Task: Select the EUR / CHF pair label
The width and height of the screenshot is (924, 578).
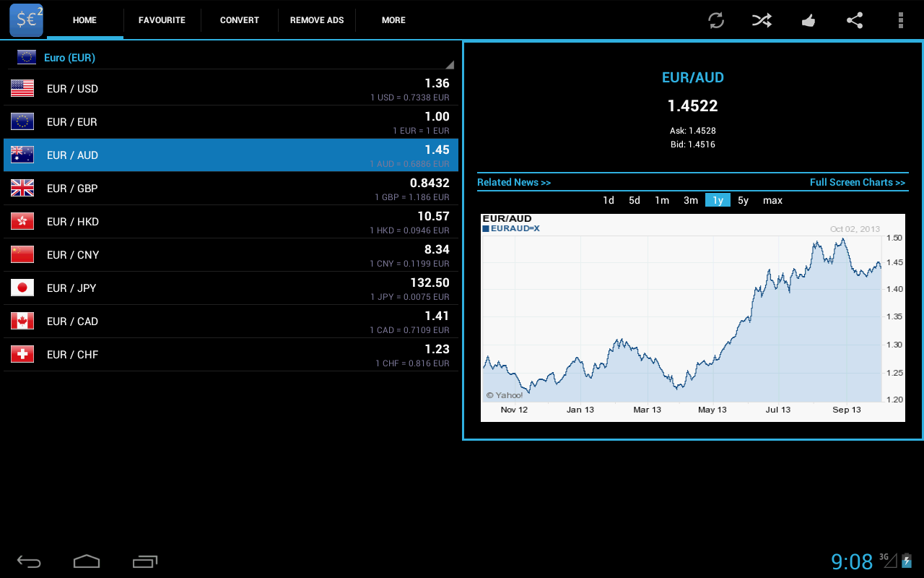Action: [72, 355]
